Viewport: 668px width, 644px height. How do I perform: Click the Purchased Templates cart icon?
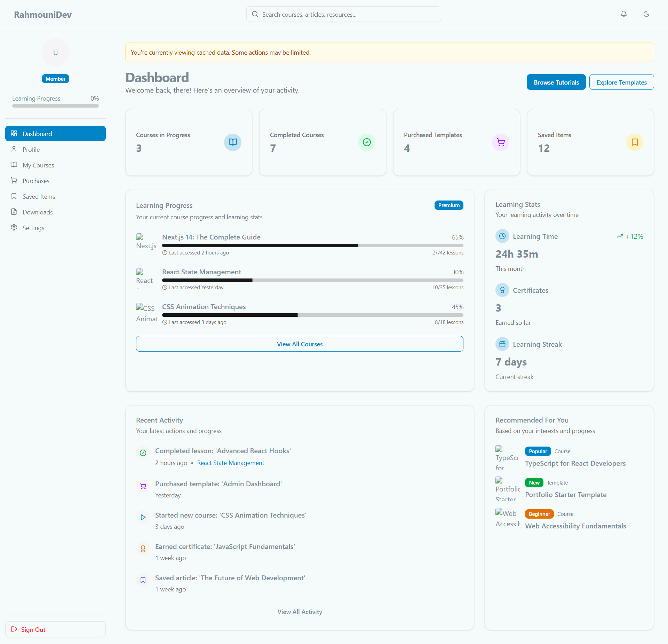pyautogui.click(x=501, y=142)
